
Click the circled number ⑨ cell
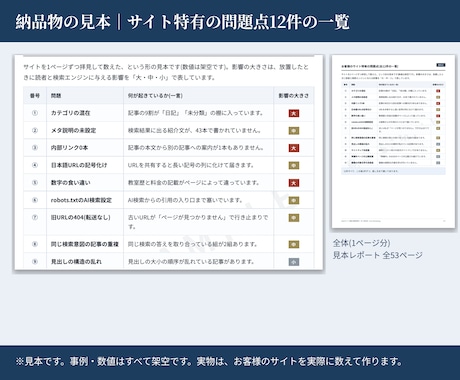pos(35,262)
